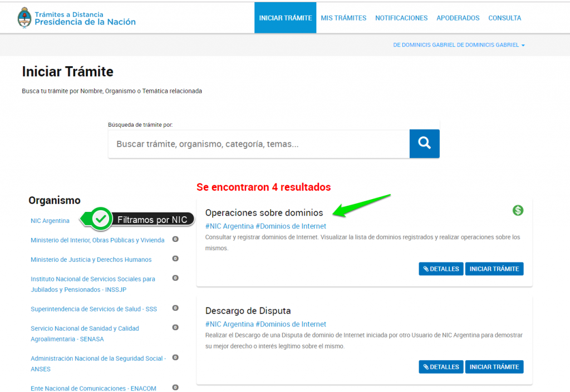The width and height of the screenshot is (570, 392).
Task: Click #Dominios de Internet tag under Descargo de Disputa
Action: (291, 324)
